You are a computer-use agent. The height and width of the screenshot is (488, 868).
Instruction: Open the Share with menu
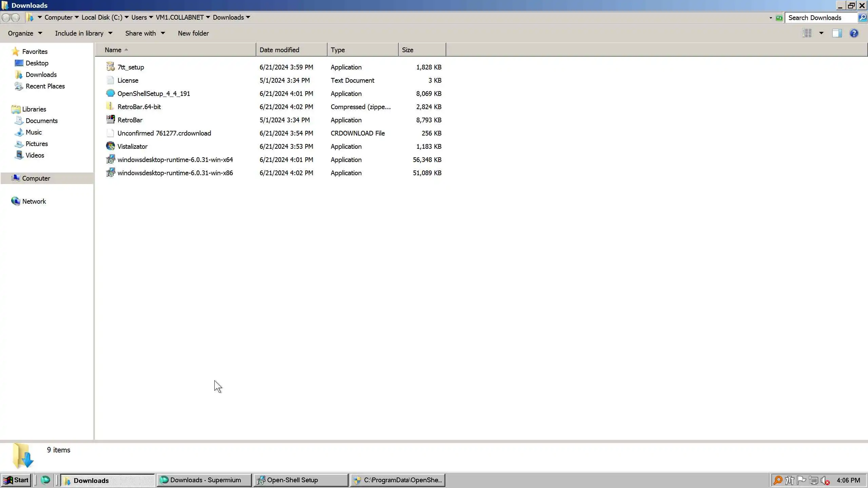pos(145,33)
